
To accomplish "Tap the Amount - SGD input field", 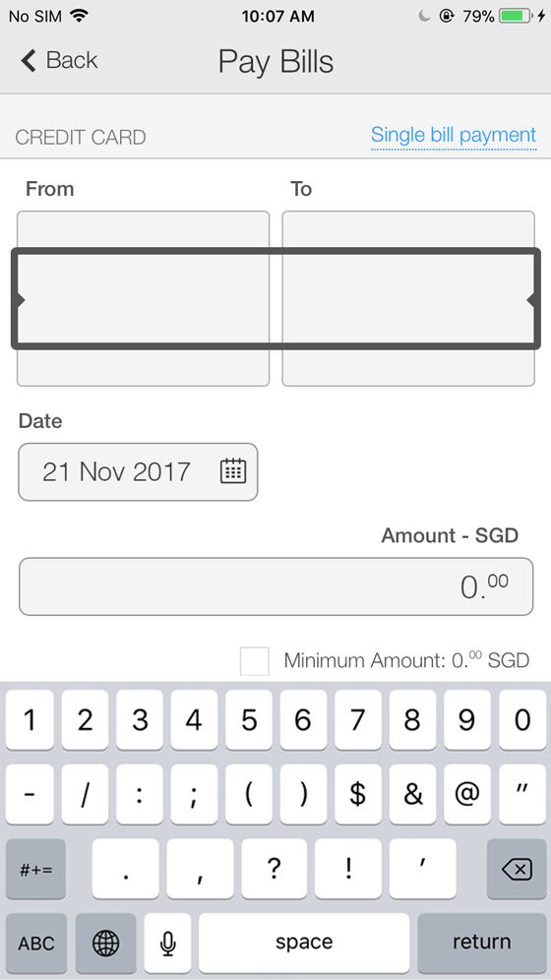I will coord(276,586).
